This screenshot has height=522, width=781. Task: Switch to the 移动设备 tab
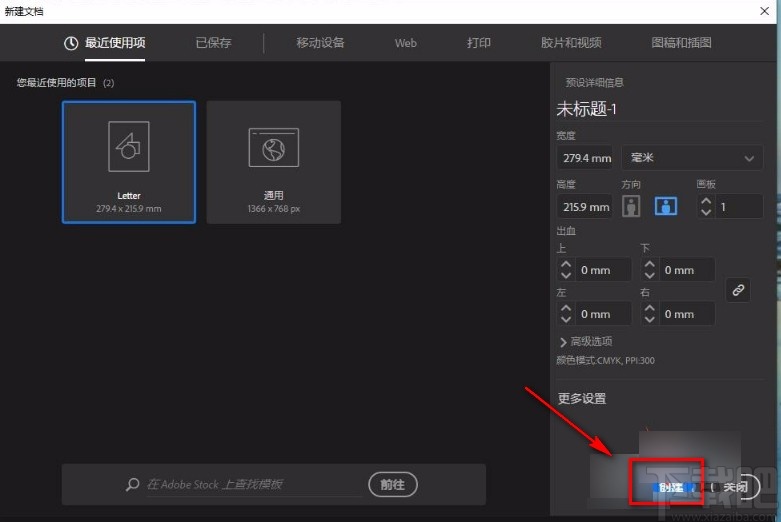pos(320,43)
